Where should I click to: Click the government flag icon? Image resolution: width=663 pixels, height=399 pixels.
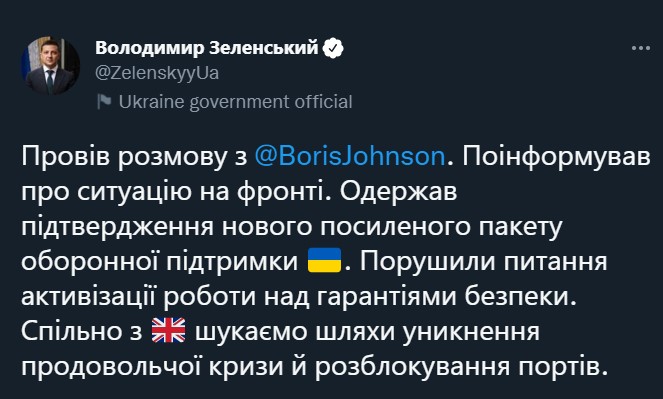coord(104,102)
